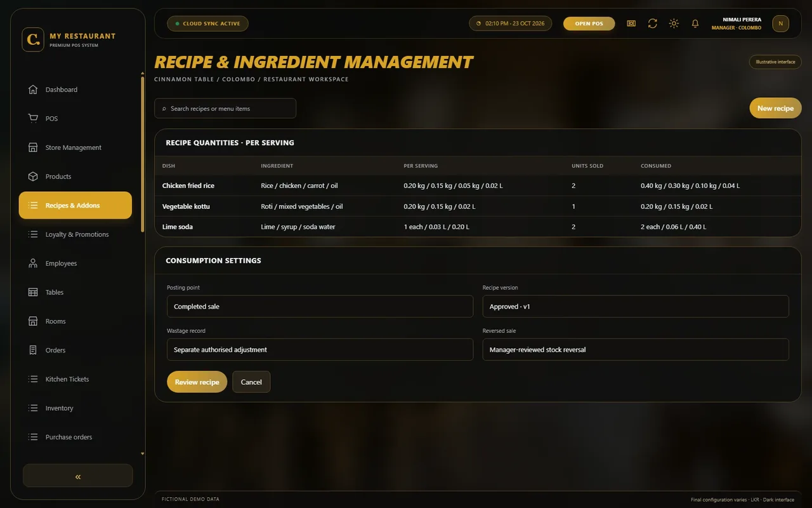Select the Products box icon
Image resolution: width=812 pixels, height=508 pixels.
(33, 177)
